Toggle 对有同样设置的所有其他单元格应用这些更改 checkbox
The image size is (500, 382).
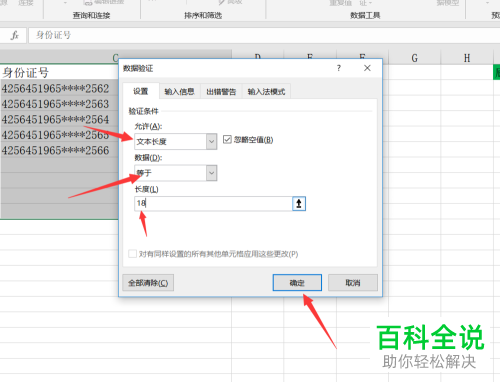(132, 254)
